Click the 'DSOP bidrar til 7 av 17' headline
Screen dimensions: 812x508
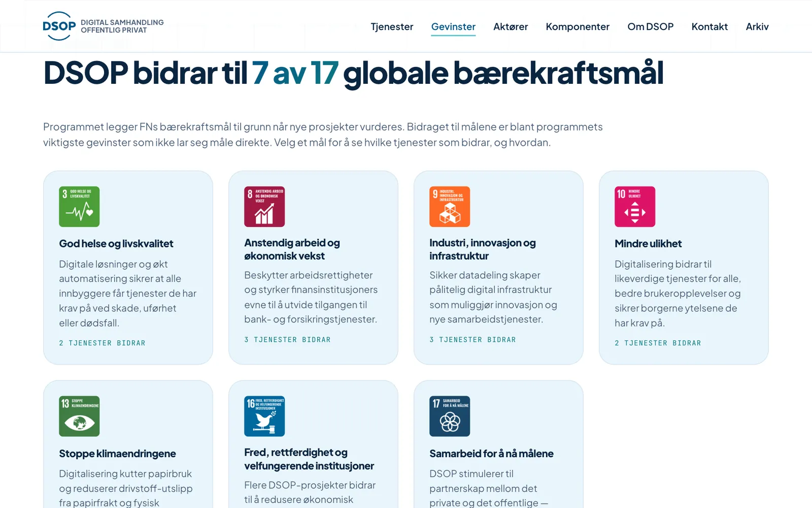[353, 74]
